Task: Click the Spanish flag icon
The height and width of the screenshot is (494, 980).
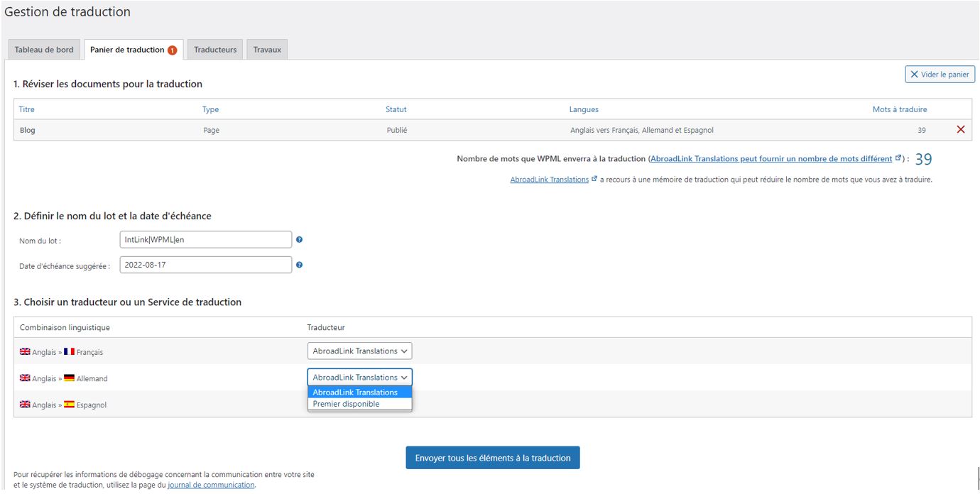Action: coord(69,405)
